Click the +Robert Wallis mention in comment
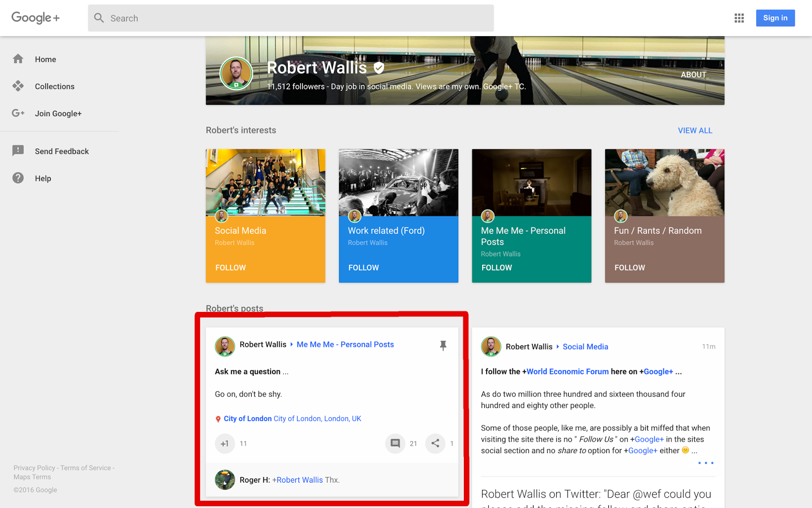Image resolution: width=812 pixels, height=508 pixels. click(x=297, y=480)
